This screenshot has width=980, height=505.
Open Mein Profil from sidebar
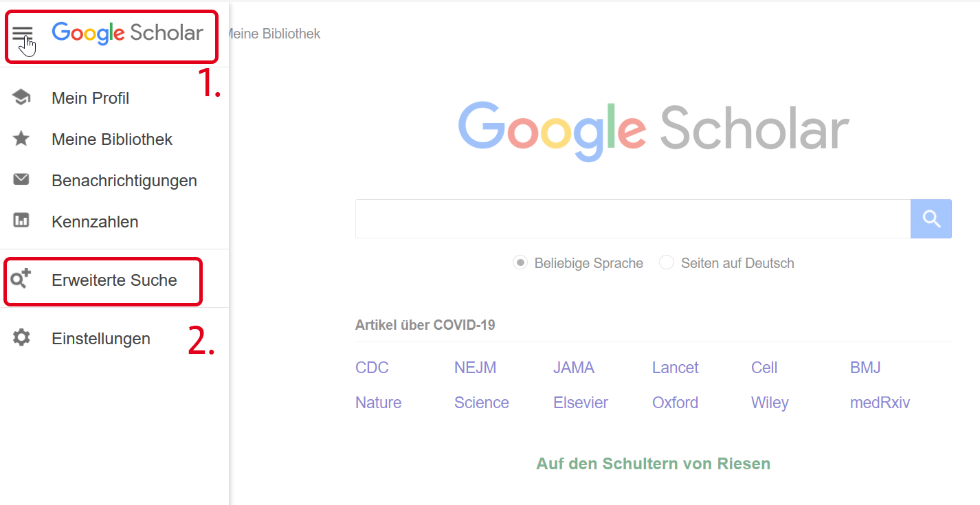click(90, 98)
